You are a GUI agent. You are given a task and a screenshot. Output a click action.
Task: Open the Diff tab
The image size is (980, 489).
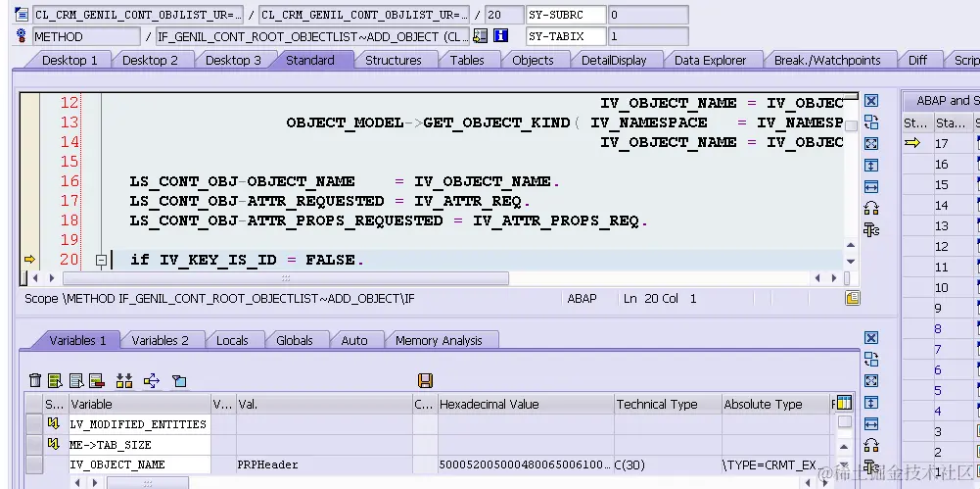pyautogui.click(x=917, y=60)
